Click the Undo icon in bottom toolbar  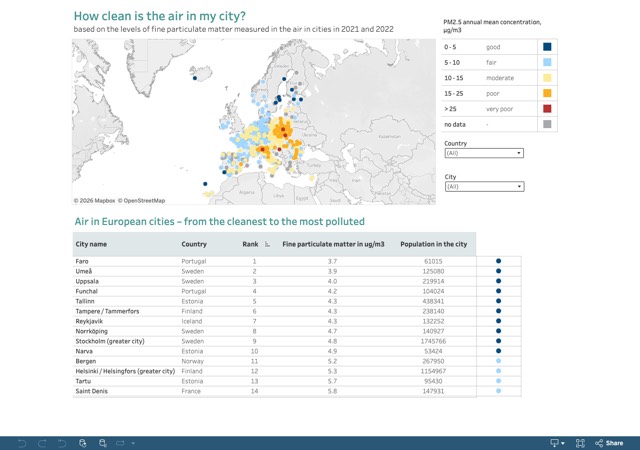(x=22, y=443)
